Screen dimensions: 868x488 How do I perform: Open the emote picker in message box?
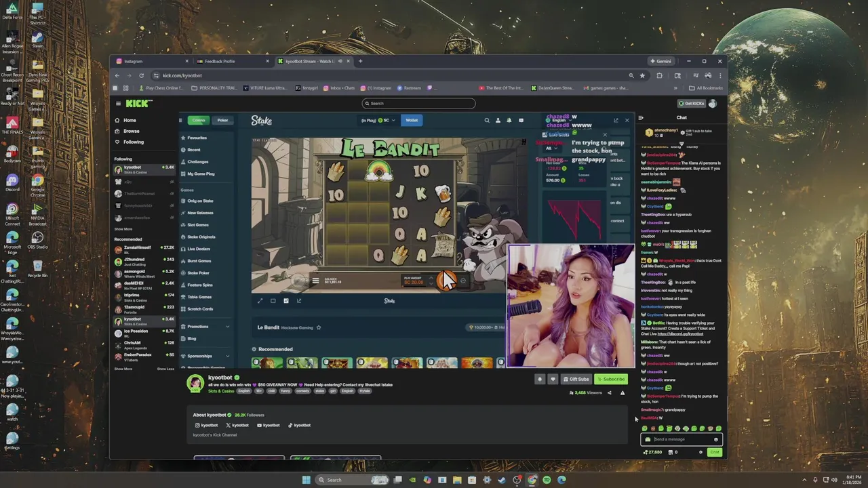click(715, 439)
